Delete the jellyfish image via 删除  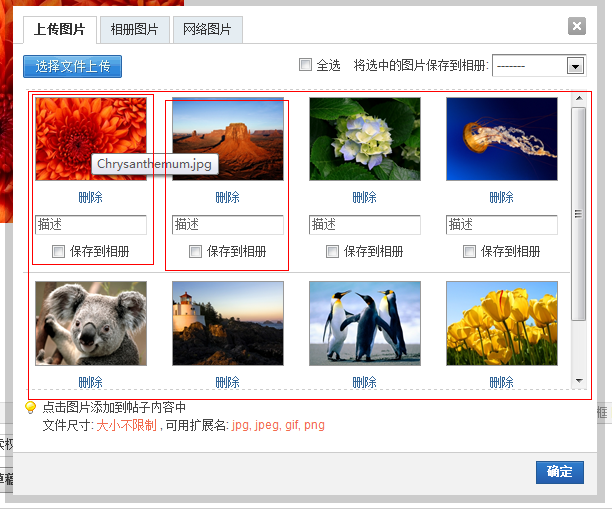(502, 198)
